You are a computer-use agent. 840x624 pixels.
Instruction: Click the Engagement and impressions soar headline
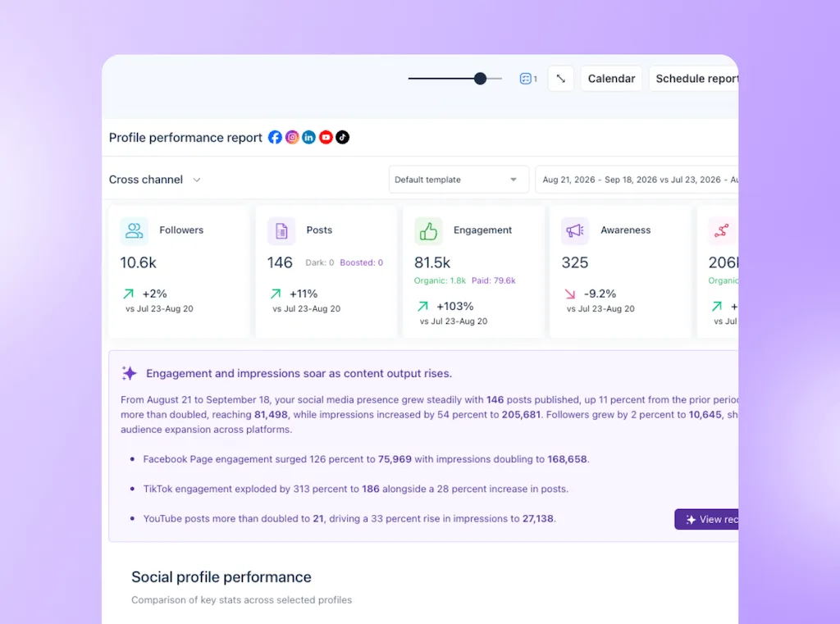pos(299,373)
